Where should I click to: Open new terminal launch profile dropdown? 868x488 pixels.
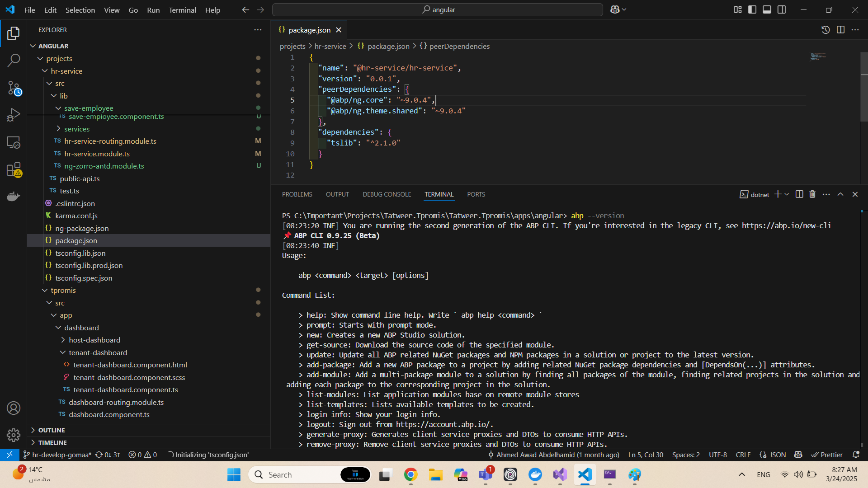(787, 194)
